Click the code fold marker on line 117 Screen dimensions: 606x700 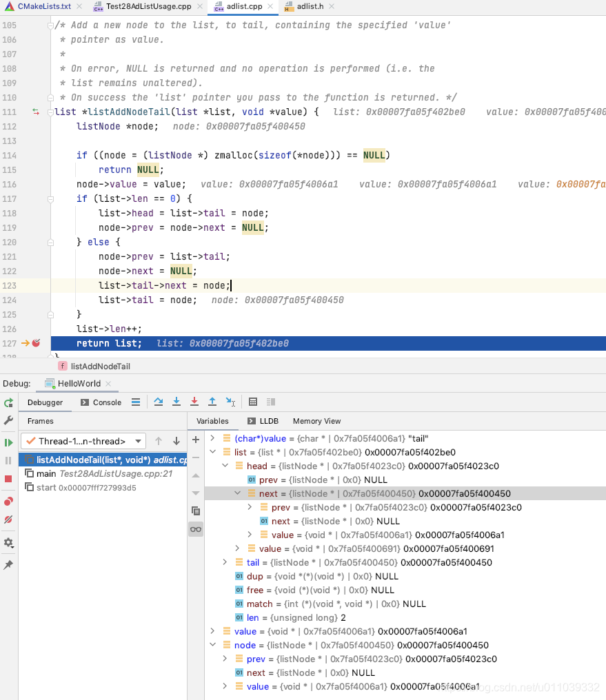[49, 198]
